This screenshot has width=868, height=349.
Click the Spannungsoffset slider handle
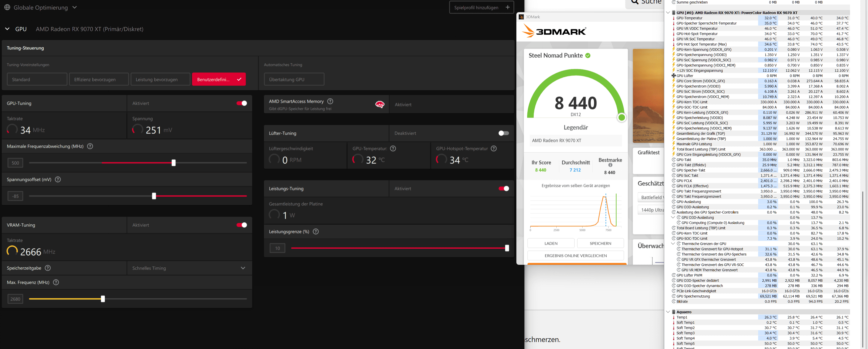click(x=154, y=196)
